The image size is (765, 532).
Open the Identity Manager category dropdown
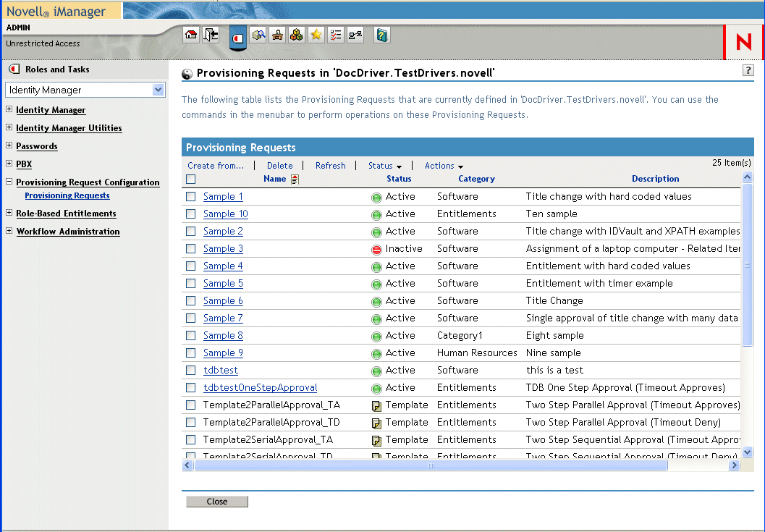(159, 90)
